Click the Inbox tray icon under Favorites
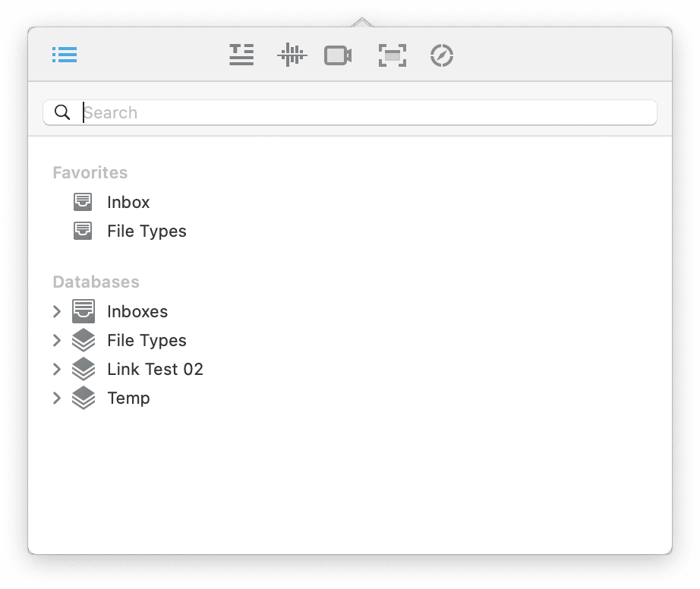Viewport: 700px width, 589px height. click(x=83, y=202)
